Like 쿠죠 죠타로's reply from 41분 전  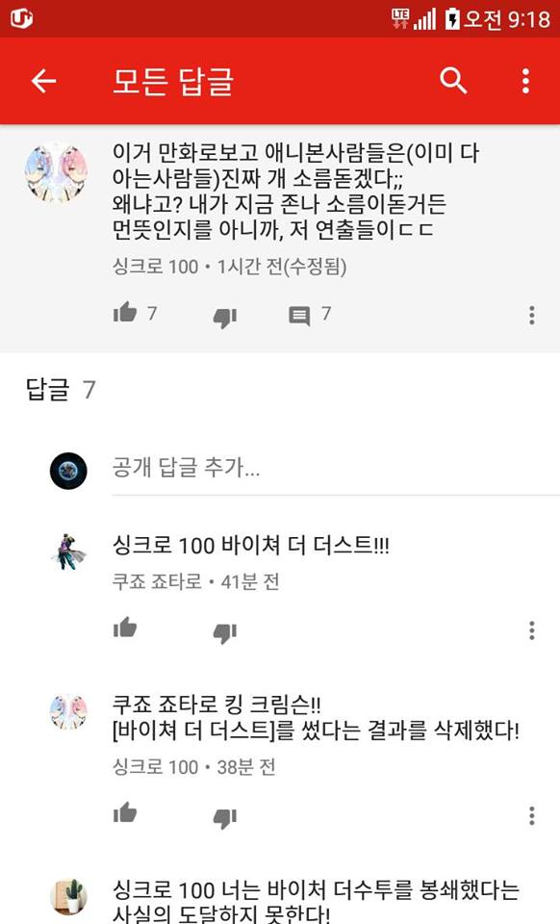[125, 628]
